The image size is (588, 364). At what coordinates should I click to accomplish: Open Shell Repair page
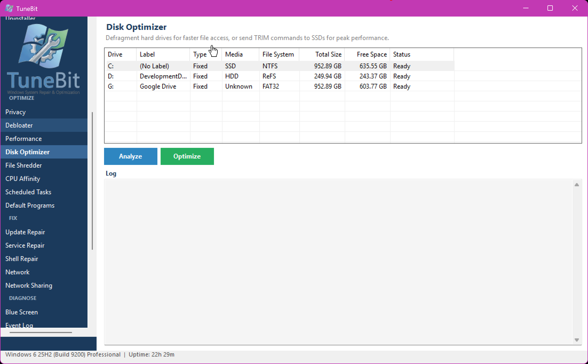[44, 259]
